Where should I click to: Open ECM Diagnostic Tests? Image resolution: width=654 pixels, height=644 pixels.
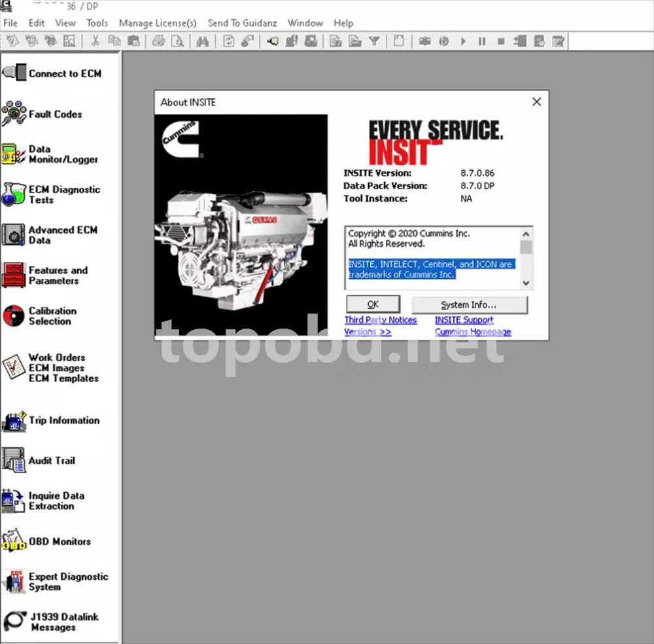pos(51,194)
